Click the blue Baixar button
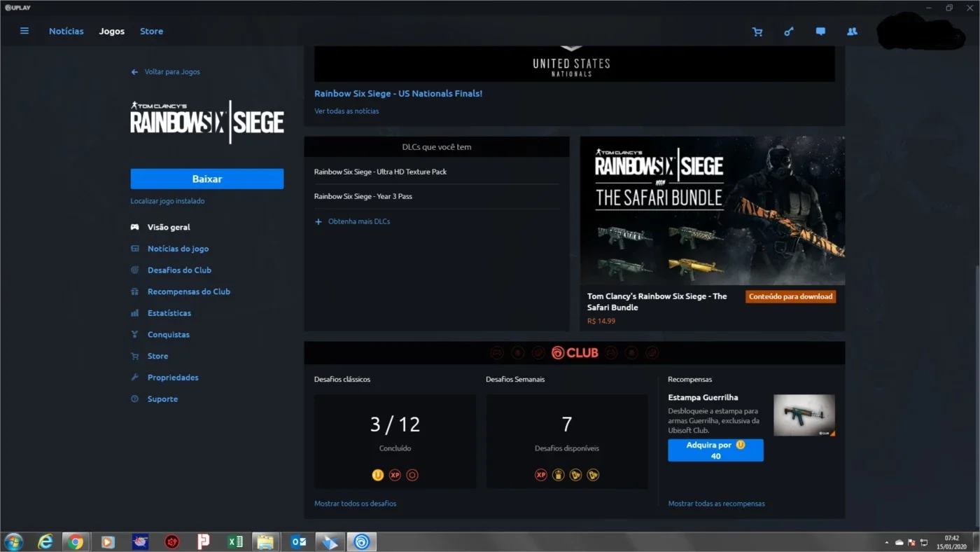The width and height of the screenshot is (980, 552). pos(207,179)
